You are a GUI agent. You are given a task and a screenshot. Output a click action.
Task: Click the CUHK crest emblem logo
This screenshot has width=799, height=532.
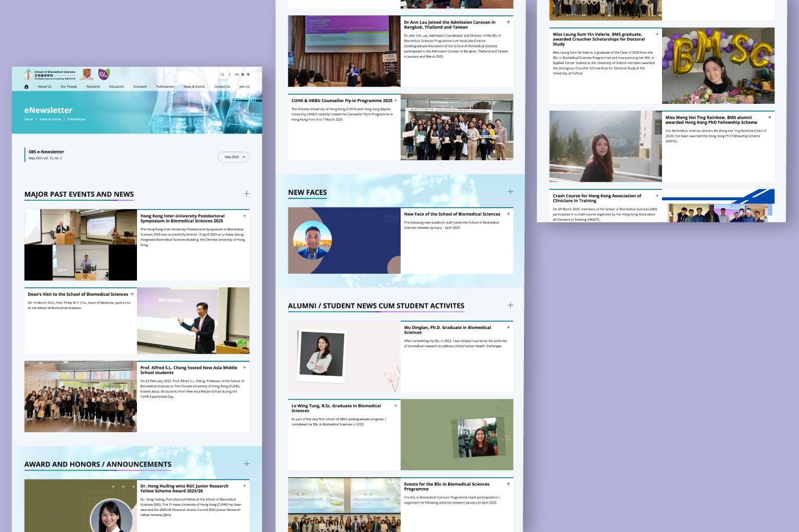[x=87, y=74]
